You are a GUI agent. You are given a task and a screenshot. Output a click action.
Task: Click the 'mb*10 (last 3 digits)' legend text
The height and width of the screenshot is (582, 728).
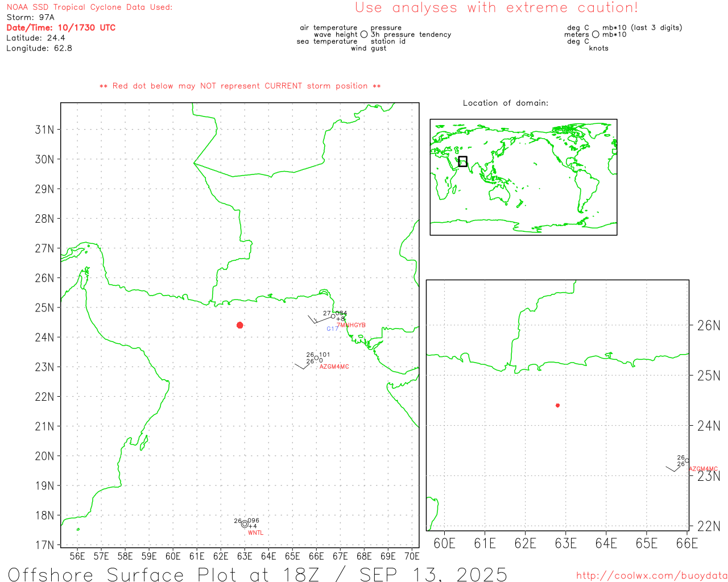click(642, 28)
